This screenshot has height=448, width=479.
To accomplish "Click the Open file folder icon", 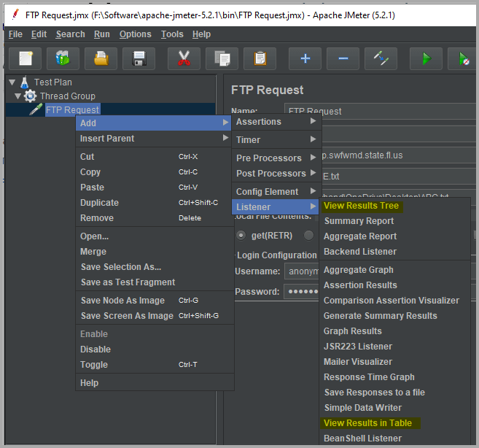I will [x=101, y=58].
